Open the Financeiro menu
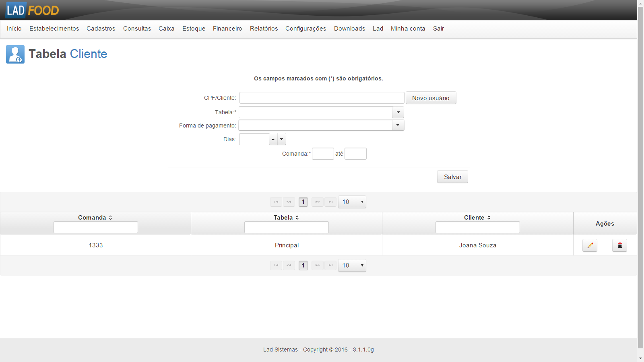Viewport: 644px width, 362px height. (x=227, y=29)
